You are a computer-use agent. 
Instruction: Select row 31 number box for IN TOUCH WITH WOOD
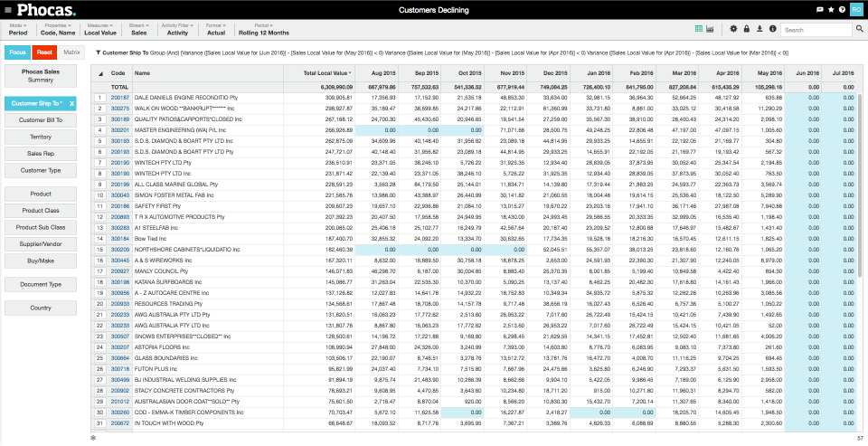(x=99, y=423)
